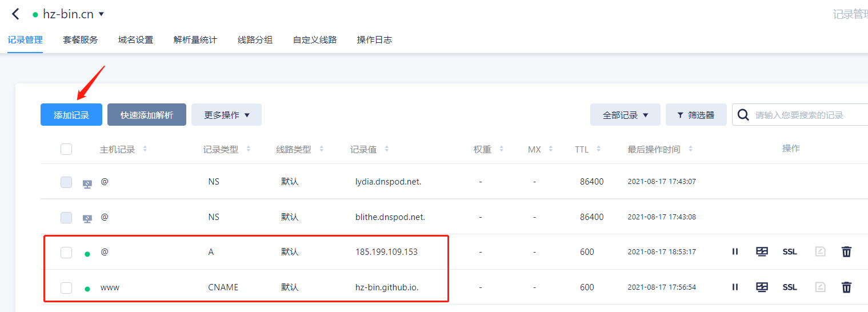This screenshot has width=868, height=312.
Task: Open monitoring icon for A record
Action: tap(762, 251)
